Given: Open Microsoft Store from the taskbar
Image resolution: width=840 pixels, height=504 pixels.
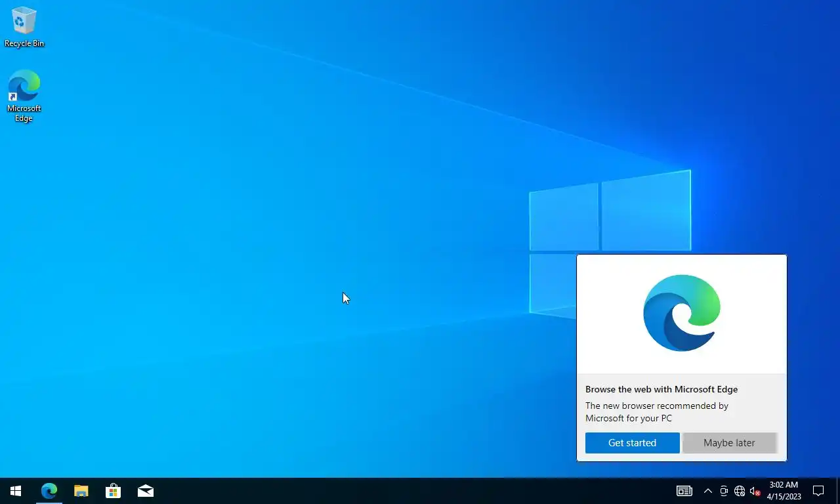Looking at the screenshot, I should [x=114, y=491].
